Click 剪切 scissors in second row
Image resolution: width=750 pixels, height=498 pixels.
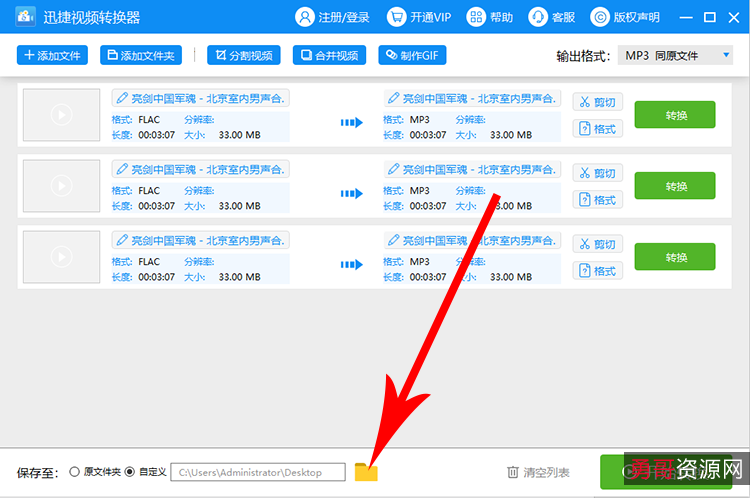[x=597, y=173]
